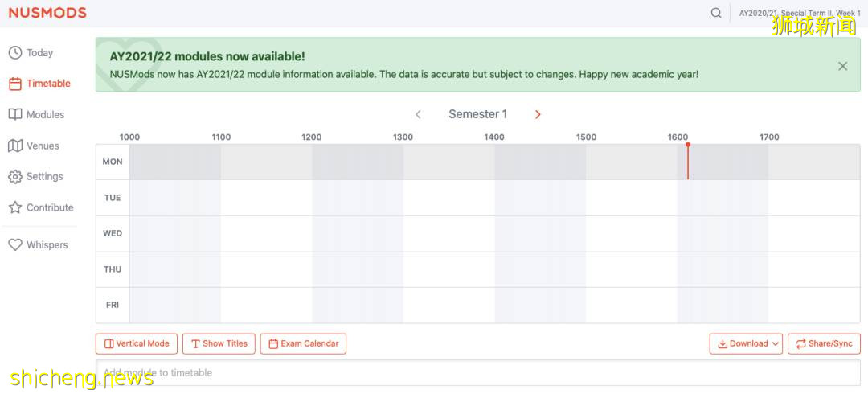The image size is (868, 394).
Task: Open the Today page via clock icon
Action: 15,53
